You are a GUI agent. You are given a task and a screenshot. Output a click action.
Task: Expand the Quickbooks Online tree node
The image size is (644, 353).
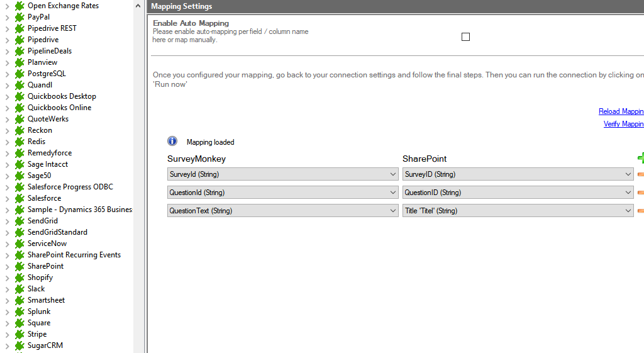pos(7,108)
